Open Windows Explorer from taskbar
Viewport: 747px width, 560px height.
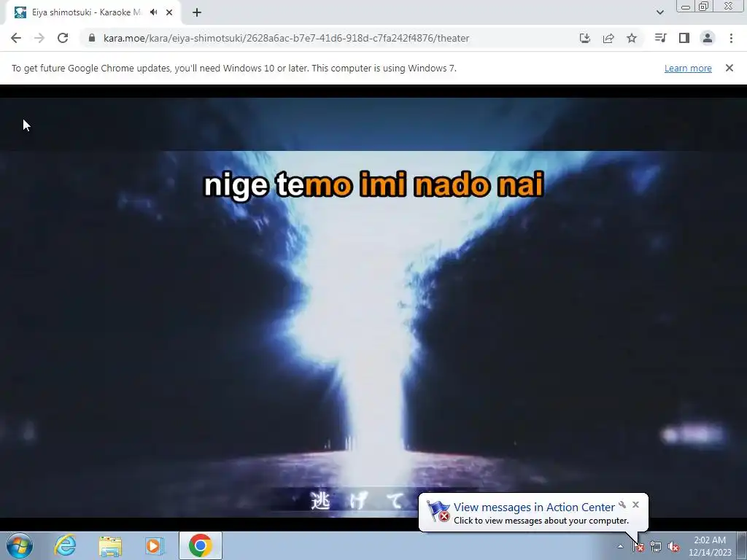point(110,546)
